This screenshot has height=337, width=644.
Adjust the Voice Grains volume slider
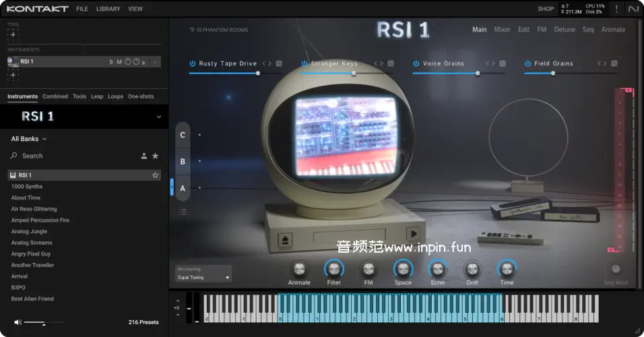(x=458, y=73)
